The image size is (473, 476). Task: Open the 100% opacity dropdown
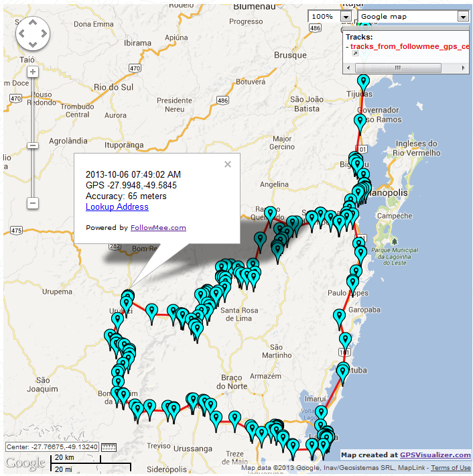point(330,16)
